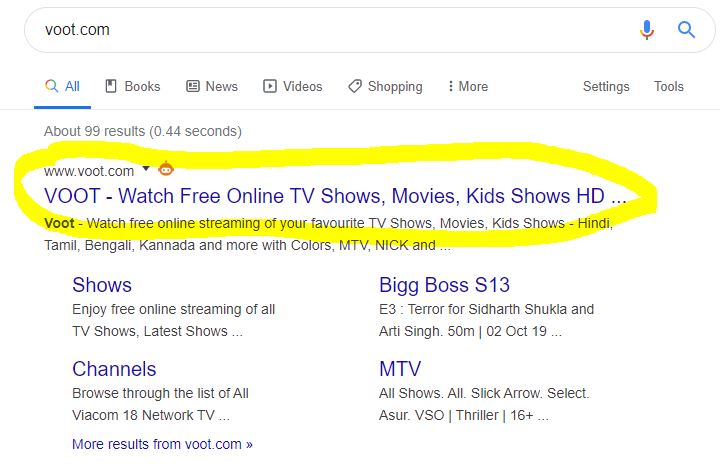The image size is (720, 472).
Task: Open the dropdown arrow next to www.voot.com
Action: pos(146,169)
